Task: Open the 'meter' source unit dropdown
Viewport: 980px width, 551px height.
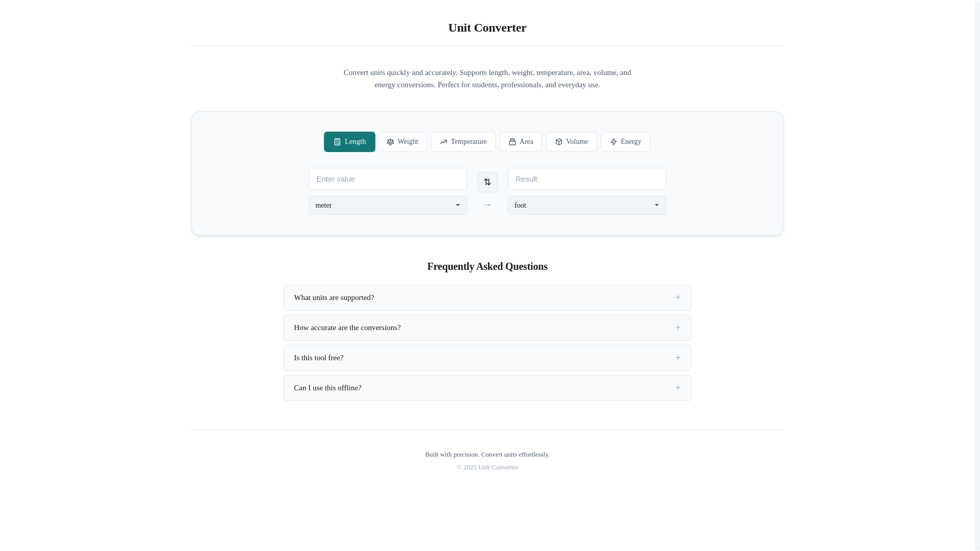Action: click(387, 205)
